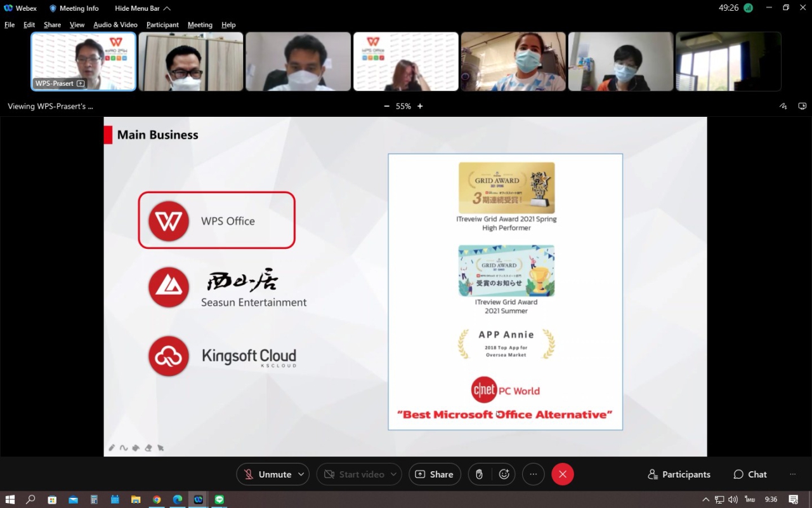The height and width of the screenshot is (508, 812).
Task: Click the sharing icon next to WPS-Prasert name
Action: 81,84
